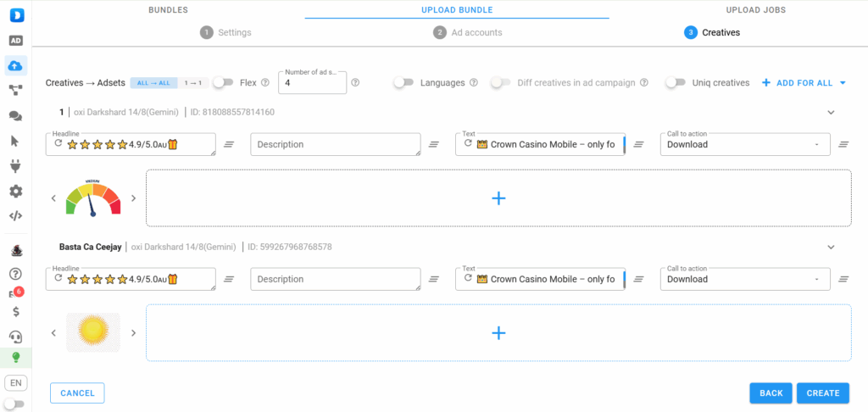Open the help question mark in sidebar
The width and height of the screenshot is (868, 412).
pyautogui.click(x=16, y=274)
